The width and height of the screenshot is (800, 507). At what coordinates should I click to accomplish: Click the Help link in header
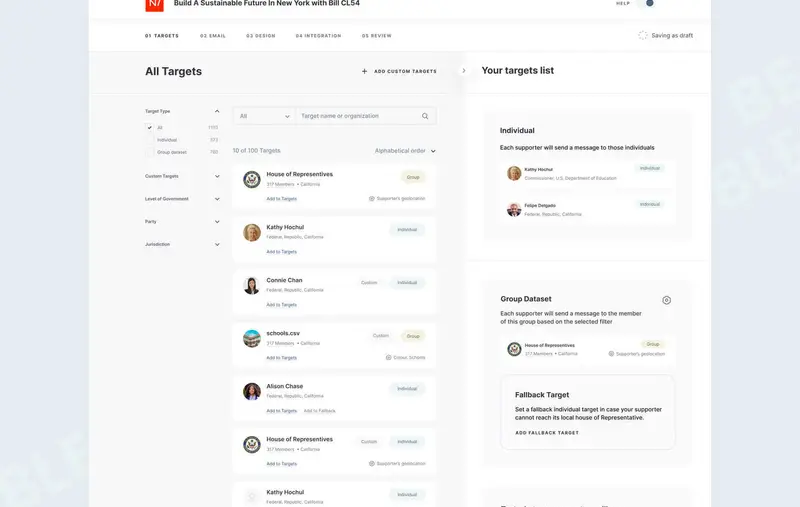click(622, 3)
